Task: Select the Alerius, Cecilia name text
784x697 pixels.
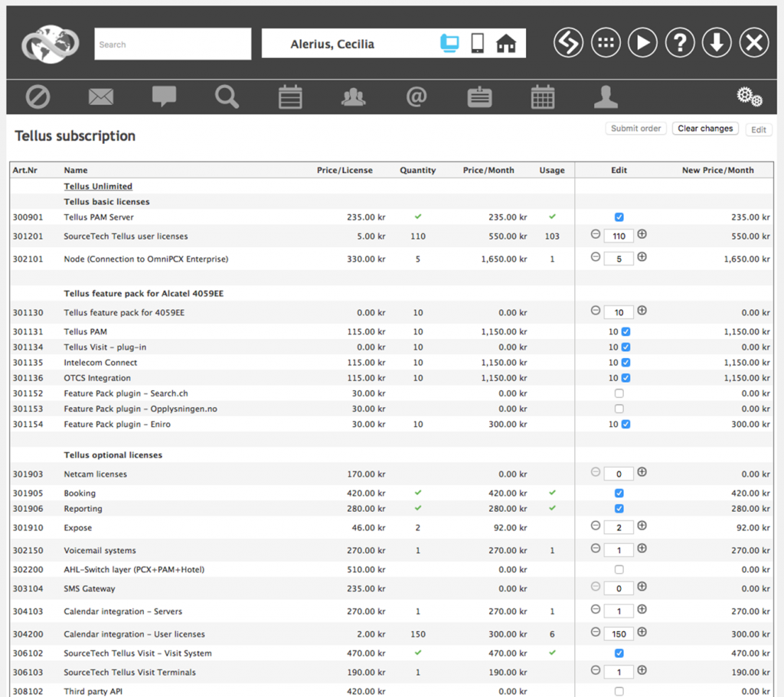Action: point(332,44)
